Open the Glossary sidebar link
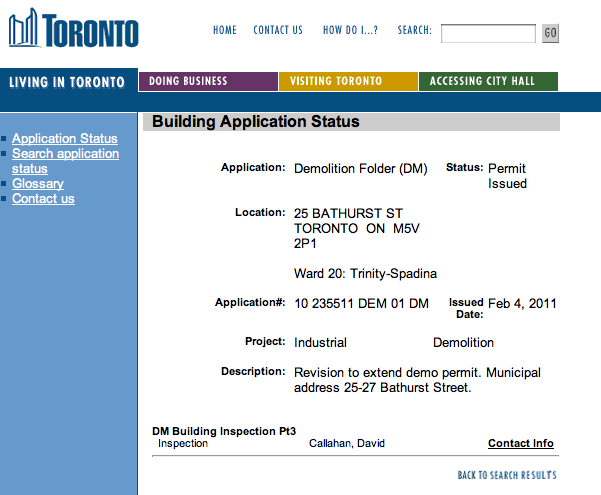Screen dimensions: 601x495 pos(38,183)
